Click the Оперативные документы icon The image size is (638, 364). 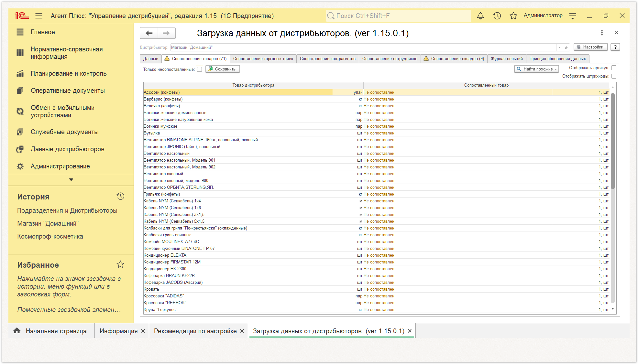pyautogui.click(x=20, y=91)
